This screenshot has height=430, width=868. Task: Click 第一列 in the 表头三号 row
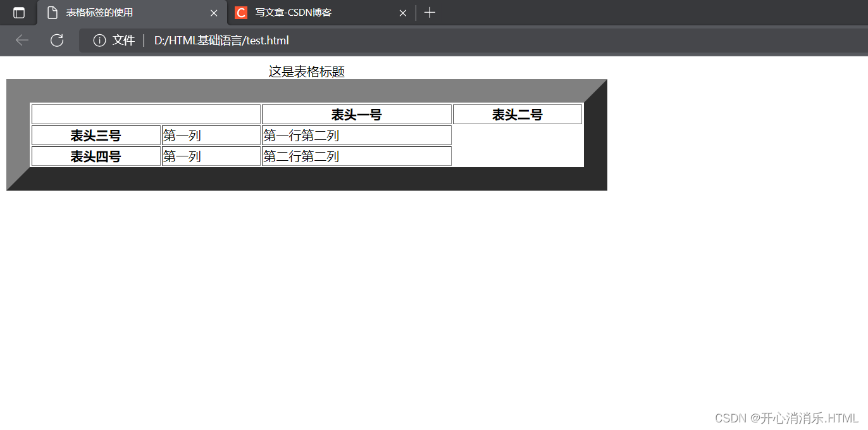(211, 136)
